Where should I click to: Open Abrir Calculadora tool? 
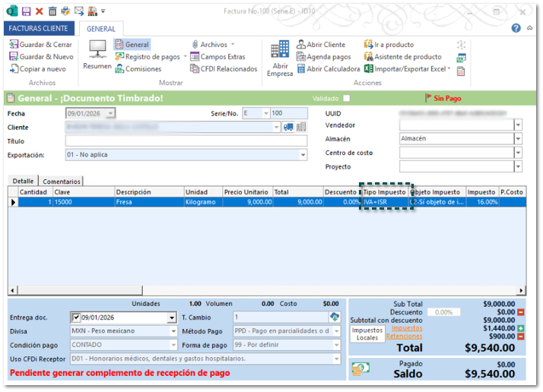[328, 69]
